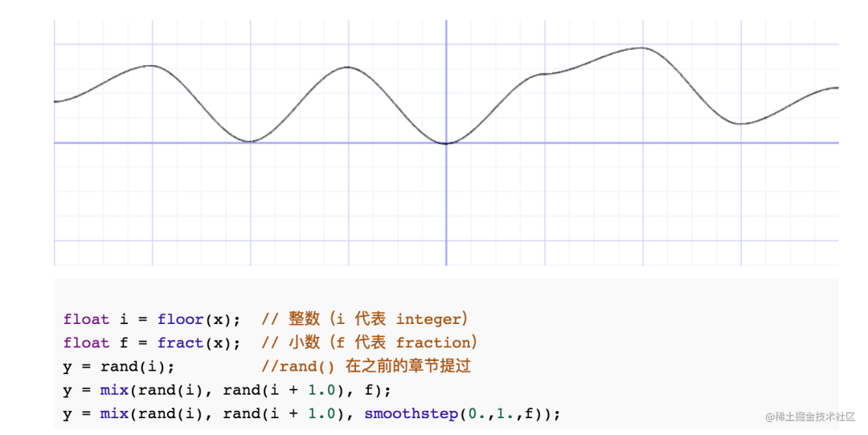Click 'rand(i + 1.0)' in the fourth code line

pyautogui.click(x=281, y=390)
